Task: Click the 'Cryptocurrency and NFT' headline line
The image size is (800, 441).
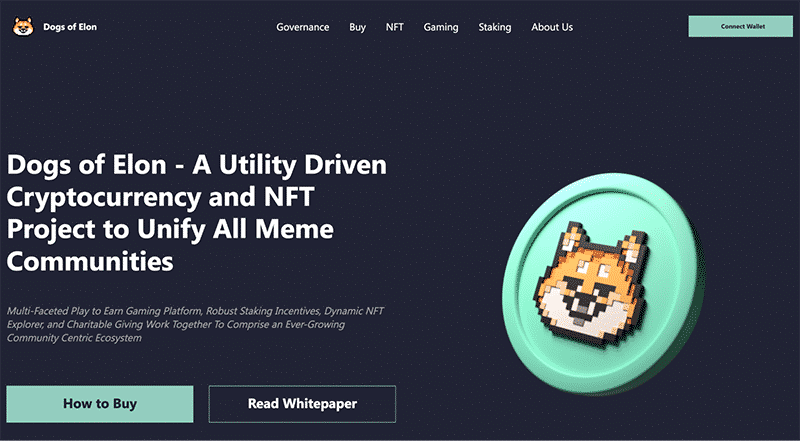Action: (160, 198)
